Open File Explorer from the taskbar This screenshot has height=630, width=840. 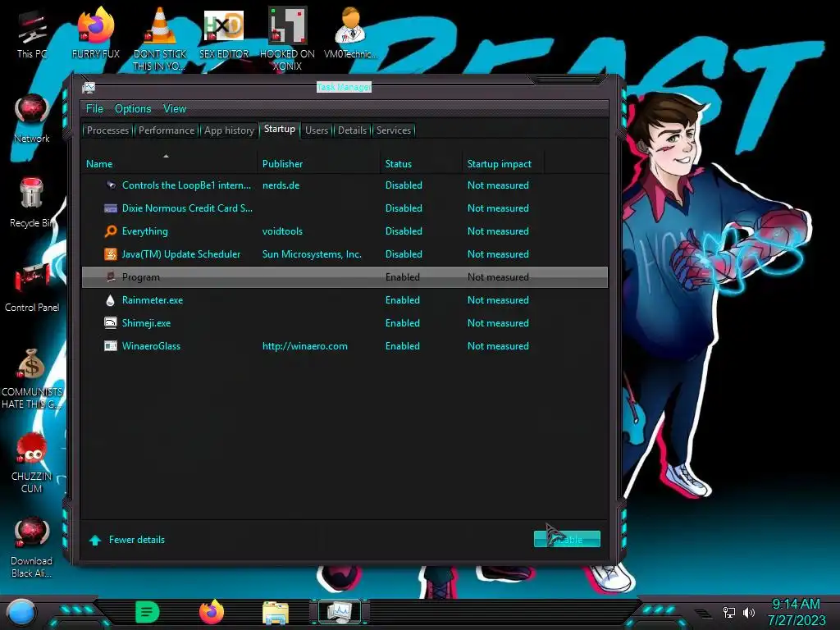(276, 612)
